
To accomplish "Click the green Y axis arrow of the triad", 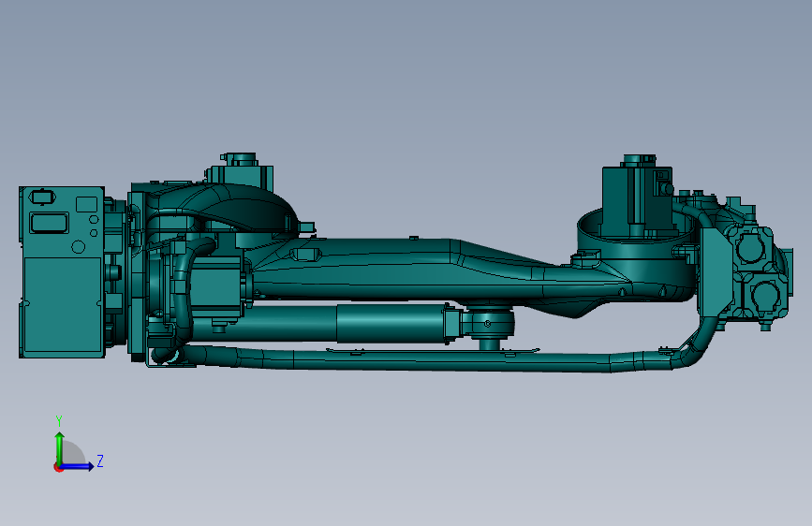I will click(x=60, y=448).
